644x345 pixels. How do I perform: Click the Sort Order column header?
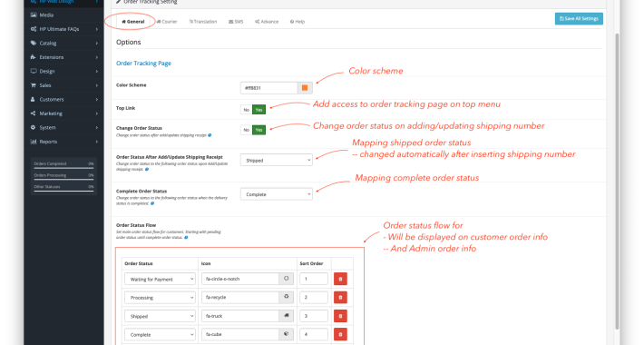[x=311, y=263]
